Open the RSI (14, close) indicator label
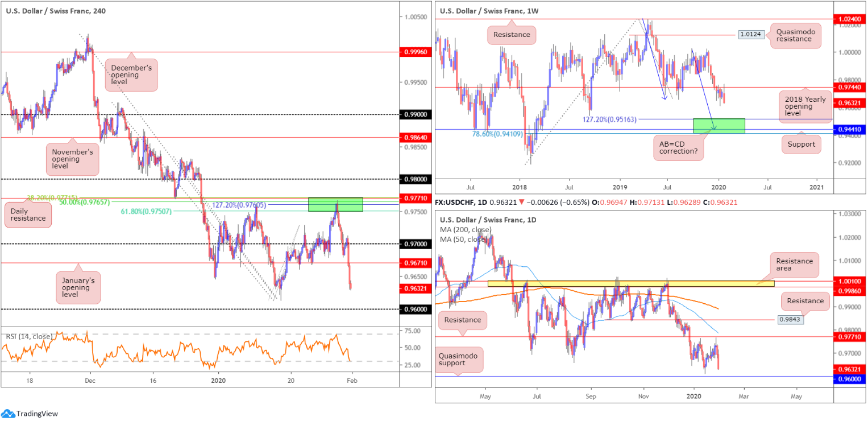Screen dimensions: 868x421 click(x=29, y=336)
